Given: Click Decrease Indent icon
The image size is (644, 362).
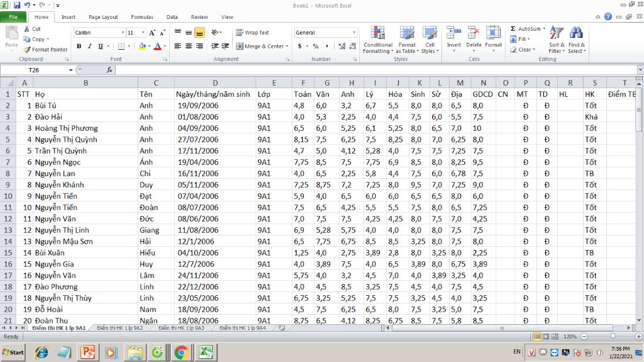Looking at the screenshot, I should 215,46.
